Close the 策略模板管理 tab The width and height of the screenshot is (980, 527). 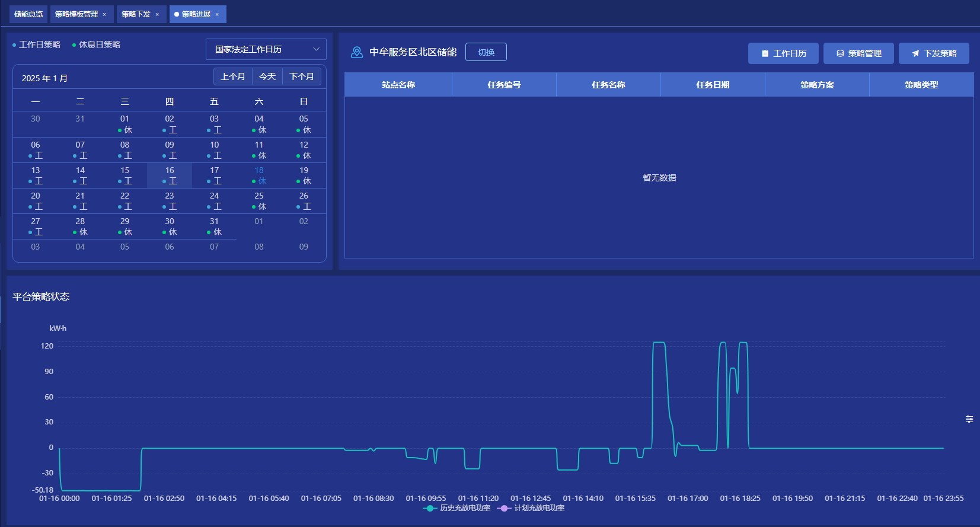(x=104, y=14)
